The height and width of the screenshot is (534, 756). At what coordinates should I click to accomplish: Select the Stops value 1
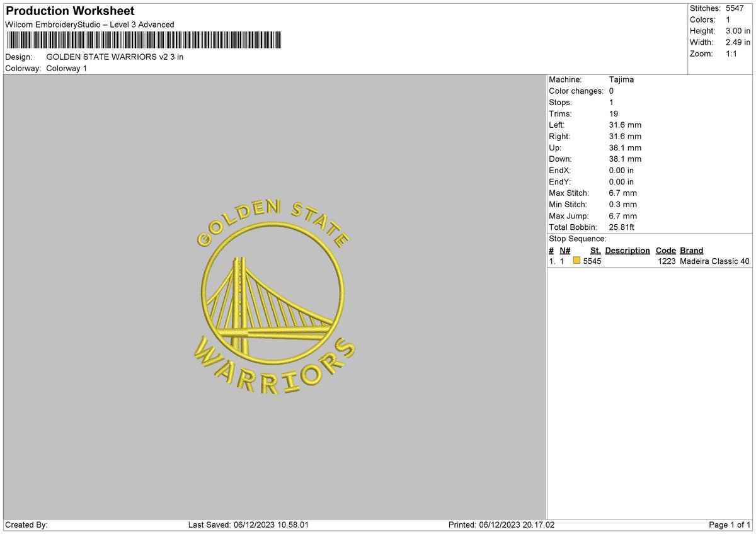[611, 102]
